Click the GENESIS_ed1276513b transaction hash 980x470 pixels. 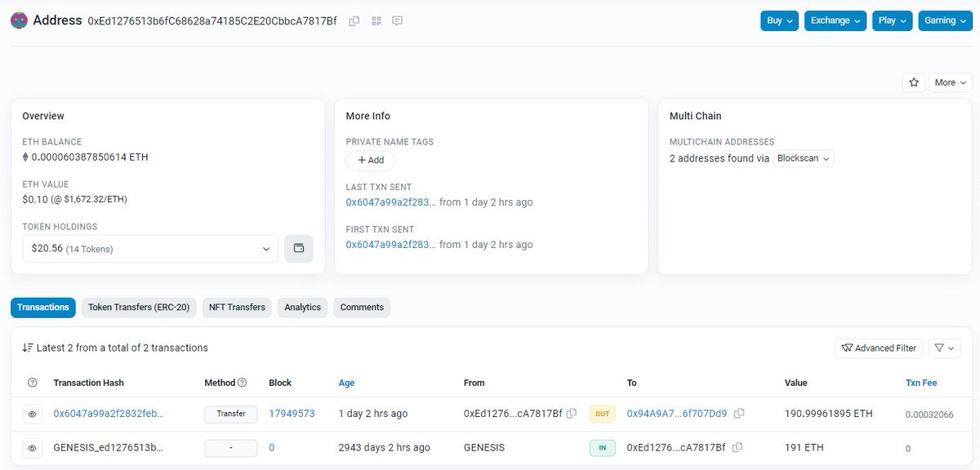pos(109,447)
